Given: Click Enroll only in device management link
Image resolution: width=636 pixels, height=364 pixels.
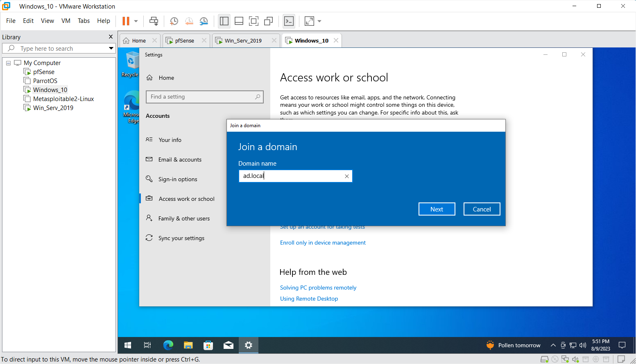Looking at the screenshot, I should (323, 243).
